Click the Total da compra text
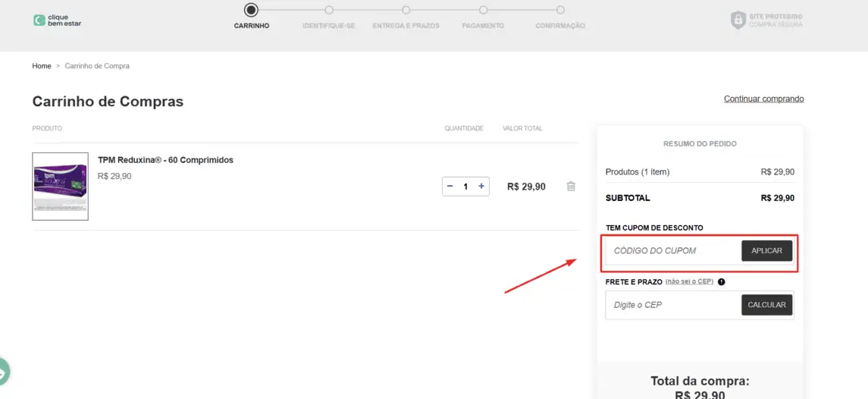 (x=700, y=382)
